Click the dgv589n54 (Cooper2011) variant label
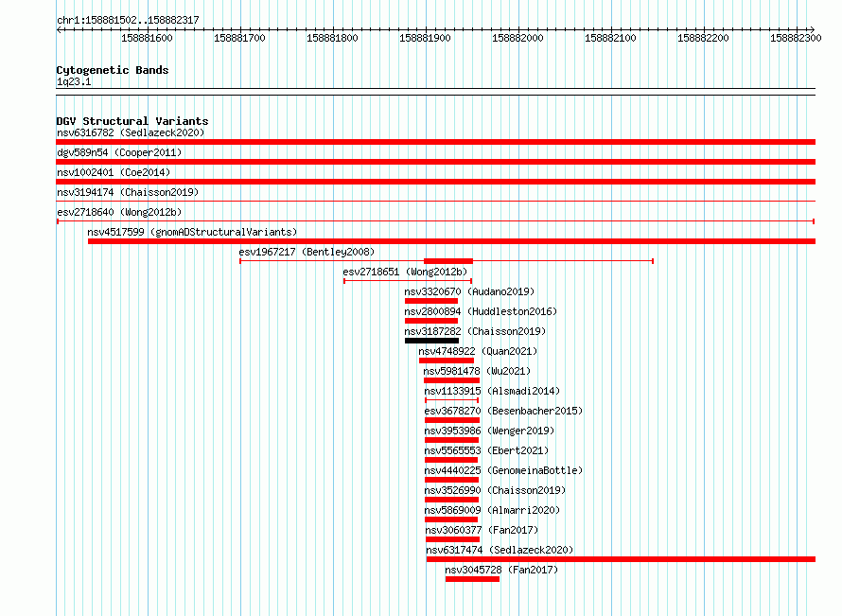Image resolution: width=842 pixels, height=616 pixels. tap(119, 152)
